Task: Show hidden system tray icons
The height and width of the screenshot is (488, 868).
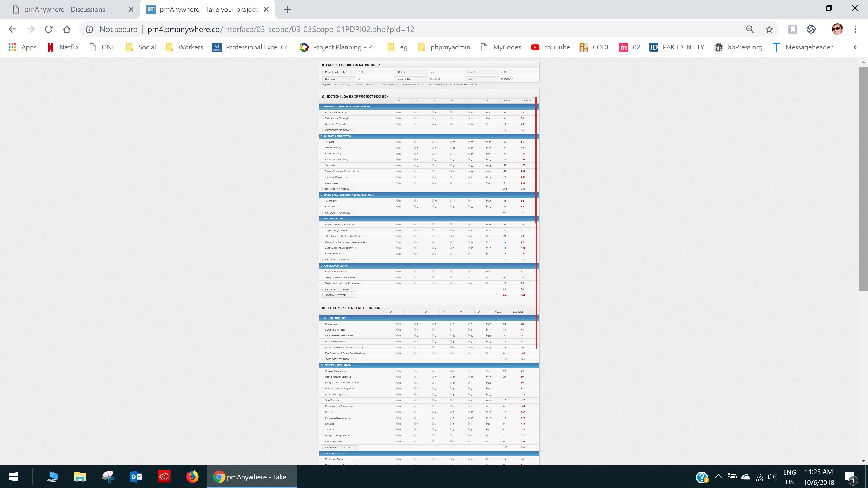Action: pyautogui.click(x=718, y=476)
